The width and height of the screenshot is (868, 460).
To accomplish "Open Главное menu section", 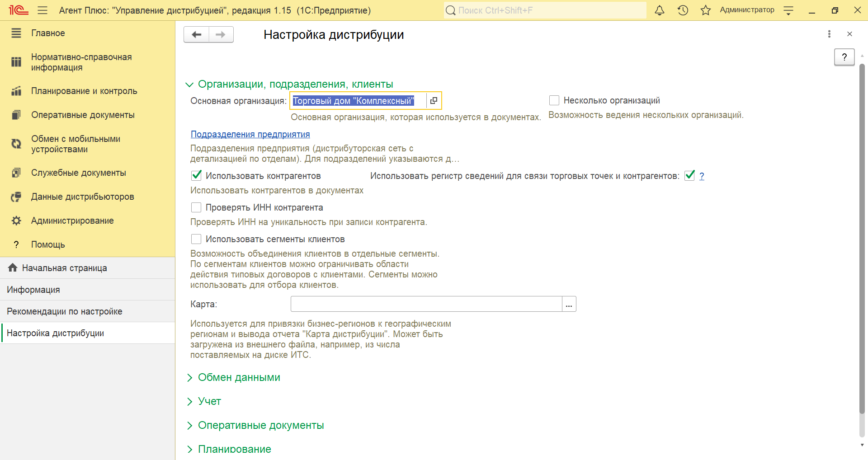I will coord(48,33).
